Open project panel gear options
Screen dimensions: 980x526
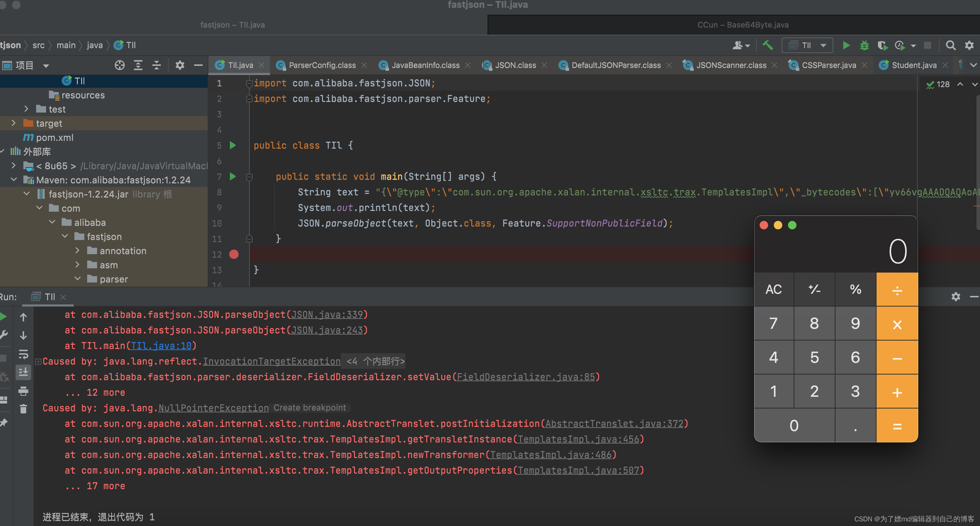pos(180,65)
